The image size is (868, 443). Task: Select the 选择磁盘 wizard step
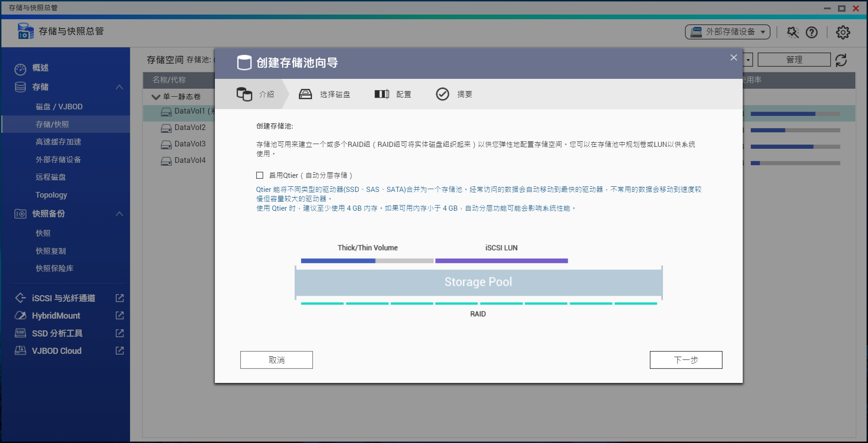pos(325,94)
